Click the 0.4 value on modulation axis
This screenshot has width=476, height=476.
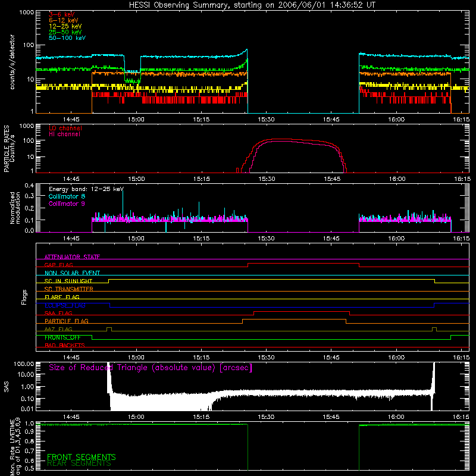coord(29,186)
